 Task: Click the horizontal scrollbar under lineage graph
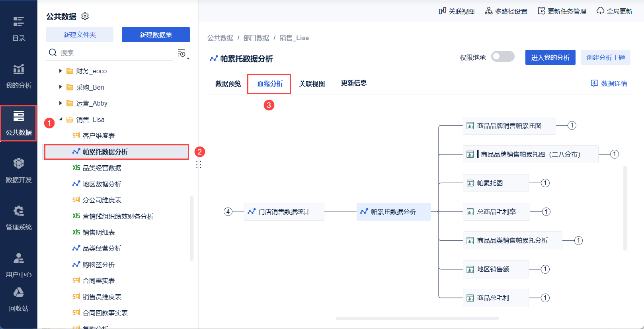(x=417, y=319)
